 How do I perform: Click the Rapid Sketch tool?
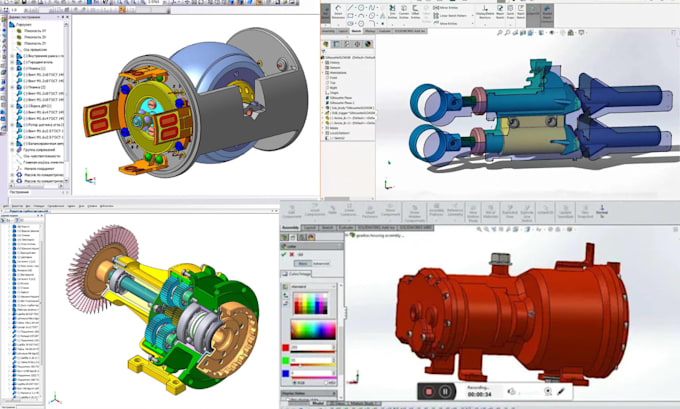click(521, 12)
